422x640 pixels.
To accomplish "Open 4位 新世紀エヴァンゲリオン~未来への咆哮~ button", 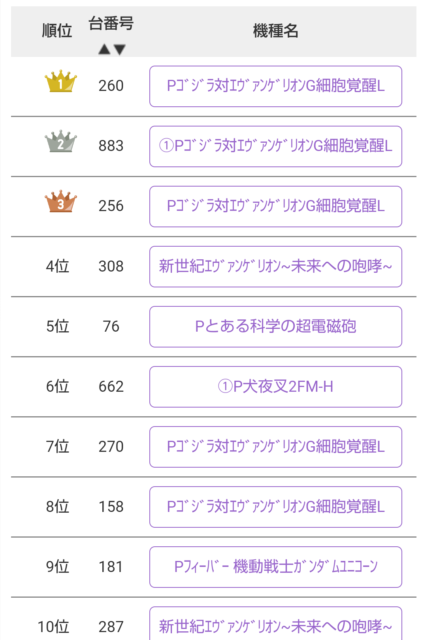I will coord(275,267).
